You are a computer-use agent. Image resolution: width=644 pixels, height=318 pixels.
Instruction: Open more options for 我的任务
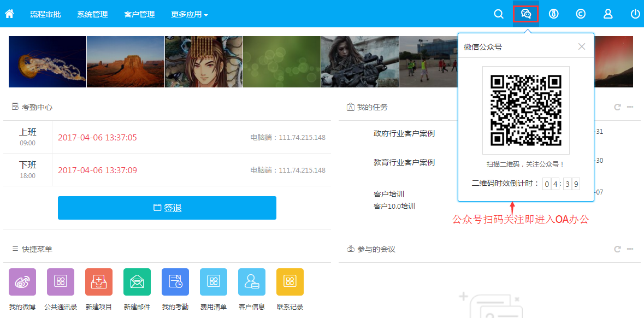point(630,107)
